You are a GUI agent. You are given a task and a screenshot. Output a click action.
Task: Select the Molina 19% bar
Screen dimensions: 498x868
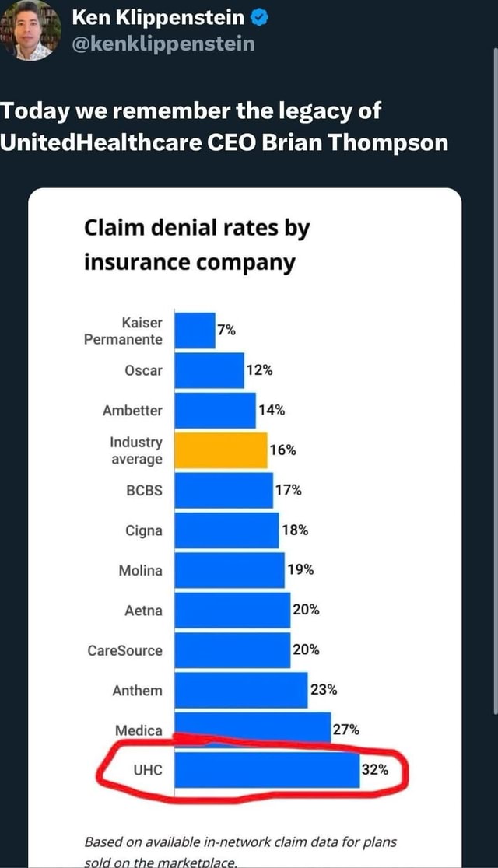tap(230, 570)
